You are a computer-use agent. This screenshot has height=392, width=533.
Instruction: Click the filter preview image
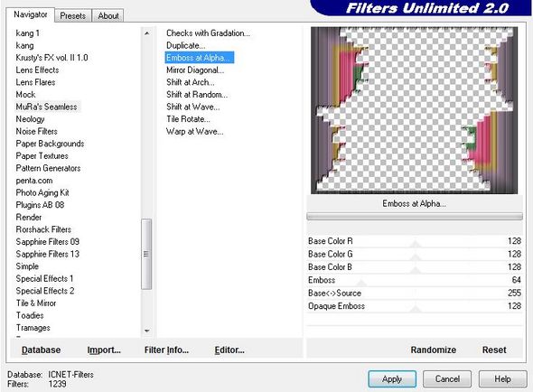414,110
